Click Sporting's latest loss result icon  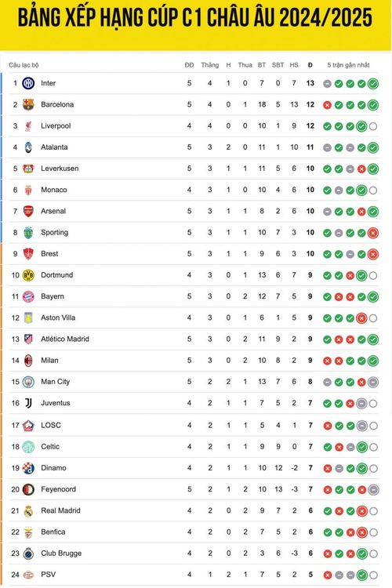coord(373,233)
